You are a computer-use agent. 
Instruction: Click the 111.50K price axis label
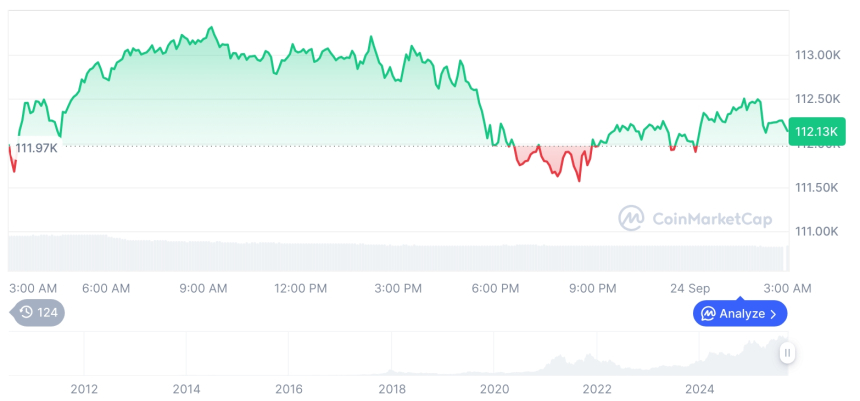[x=816, y=188]
